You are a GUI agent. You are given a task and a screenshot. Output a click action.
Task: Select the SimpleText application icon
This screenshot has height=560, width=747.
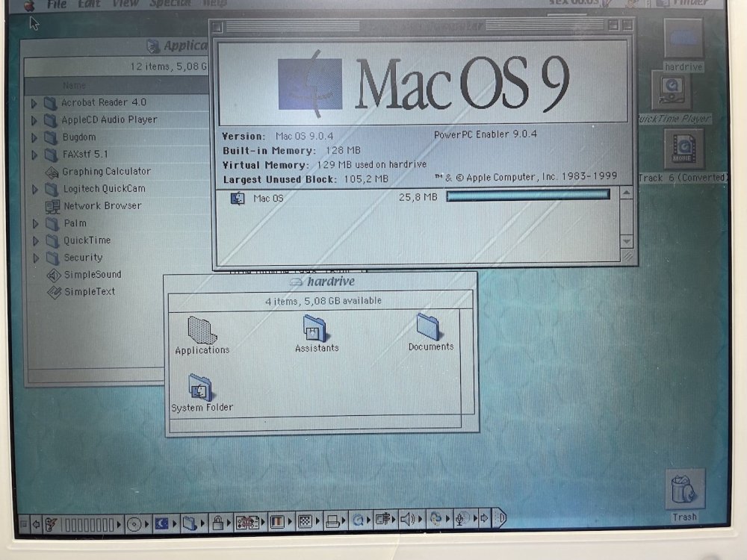[x=55, y=293]
